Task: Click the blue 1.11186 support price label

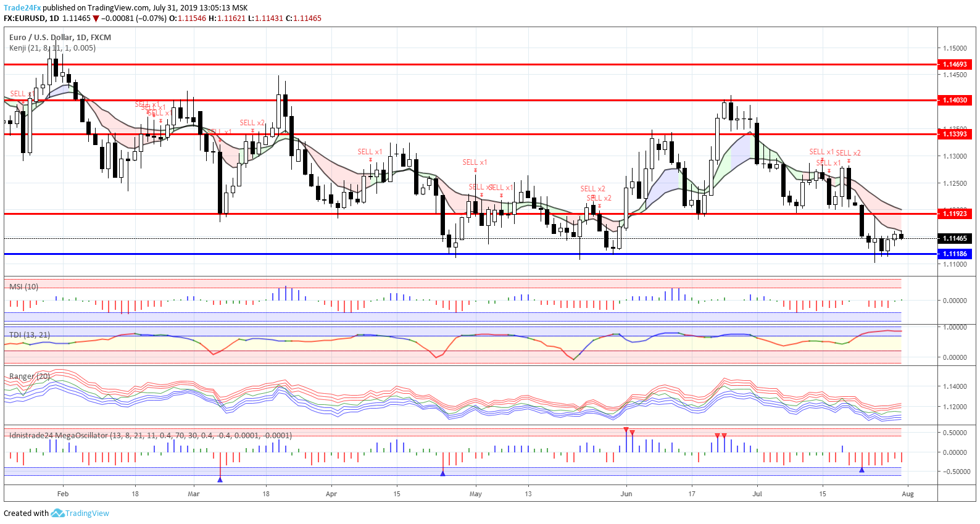Action: click(x=955, y=254)
